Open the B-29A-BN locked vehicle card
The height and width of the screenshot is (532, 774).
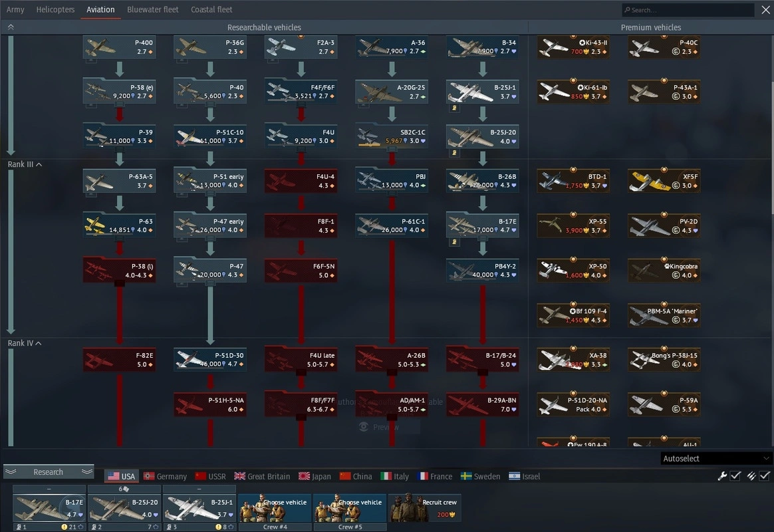click(x=483, y=404)
